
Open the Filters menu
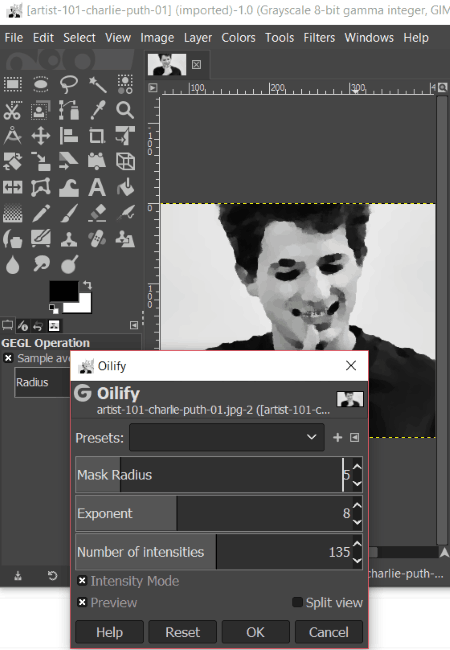pos(319,38)
